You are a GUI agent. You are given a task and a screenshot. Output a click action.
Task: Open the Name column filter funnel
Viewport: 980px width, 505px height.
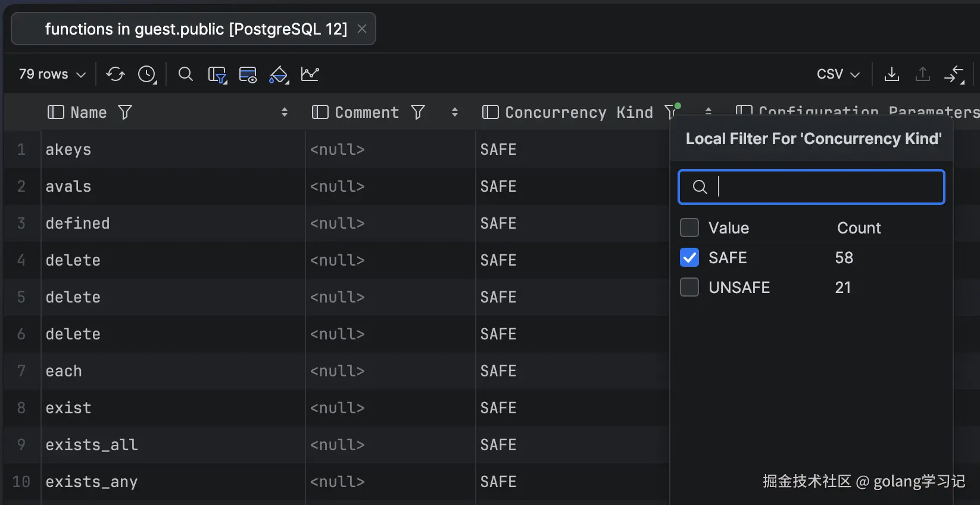125,112
